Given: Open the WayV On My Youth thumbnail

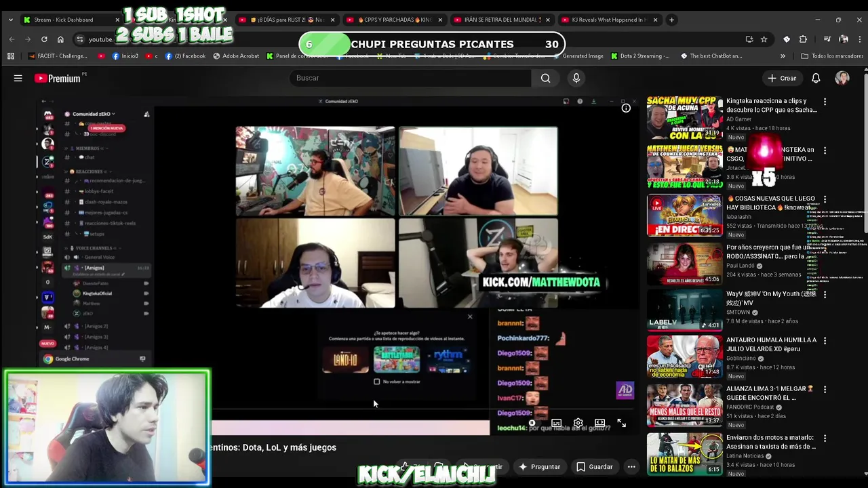Looking at the screenshot, I should coord(684,310).
